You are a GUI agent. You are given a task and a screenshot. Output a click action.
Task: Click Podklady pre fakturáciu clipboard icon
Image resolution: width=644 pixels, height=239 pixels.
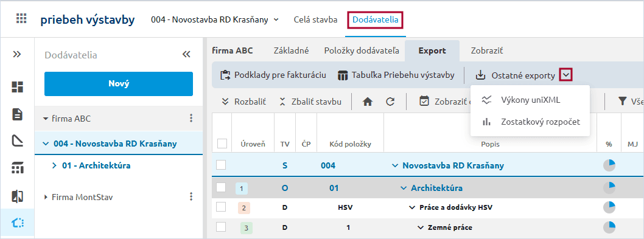225,75
